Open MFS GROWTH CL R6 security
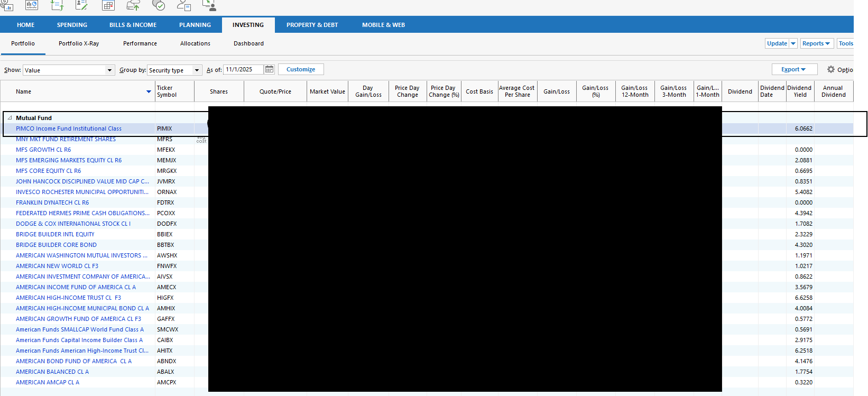Image resolution: width=868 pixels, height=396 pixels. [x=43, y=150]
